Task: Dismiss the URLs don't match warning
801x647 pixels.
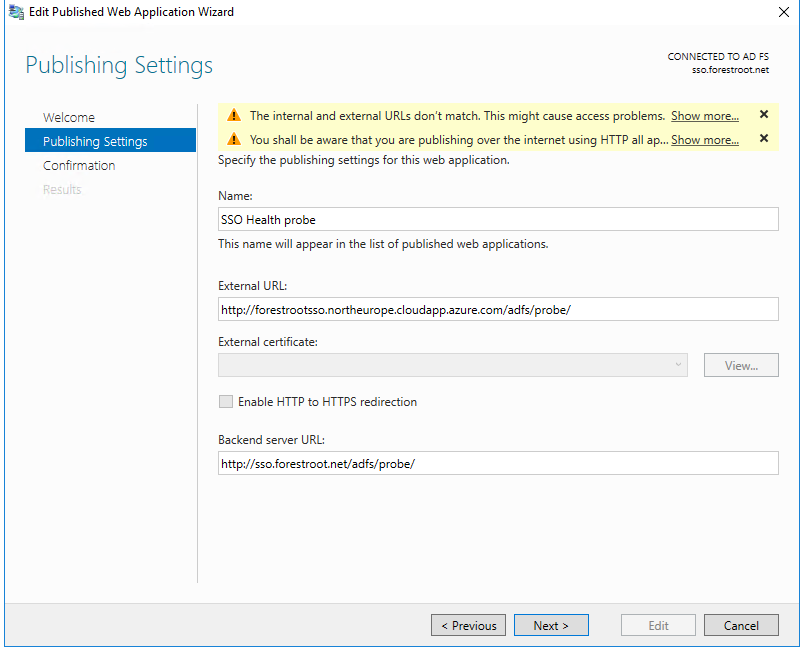Action: [x=764, y=114]
